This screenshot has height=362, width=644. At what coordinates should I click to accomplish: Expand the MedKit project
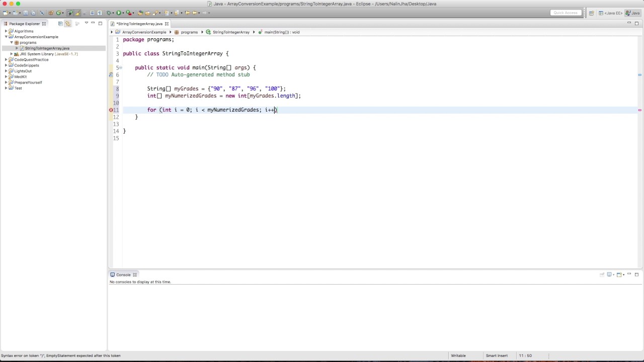coord(6,77)
